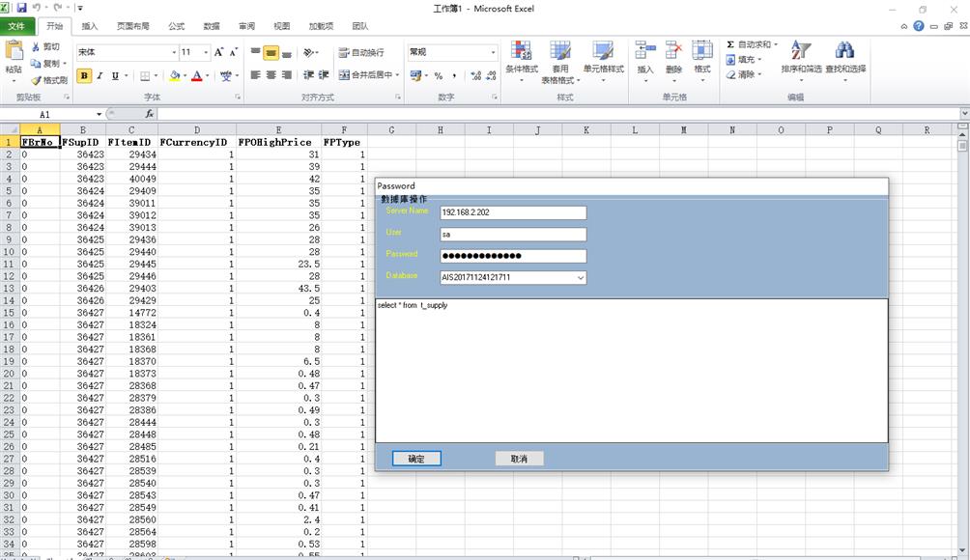Click the SQL query text area
Viewport: 970px width, 560px height.
[632, 371]
